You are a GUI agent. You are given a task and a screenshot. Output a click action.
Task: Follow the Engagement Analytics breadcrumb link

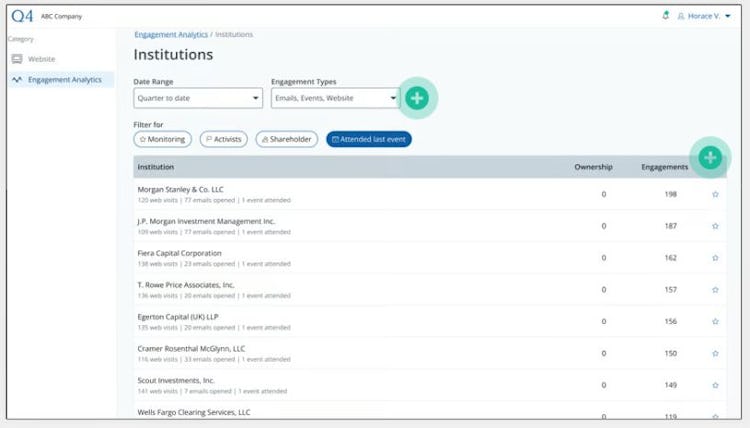171,34
